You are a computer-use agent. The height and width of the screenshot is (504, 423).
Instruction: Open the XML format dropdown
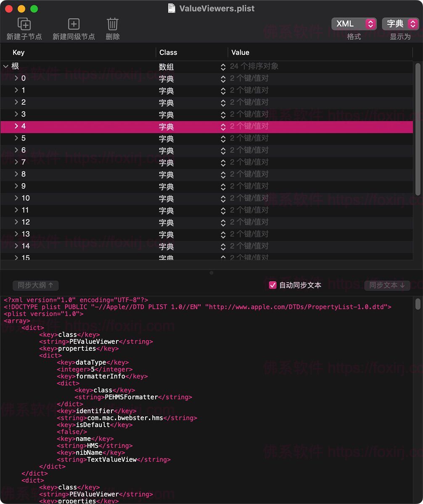pyautogui.click(x=354, y=24)
